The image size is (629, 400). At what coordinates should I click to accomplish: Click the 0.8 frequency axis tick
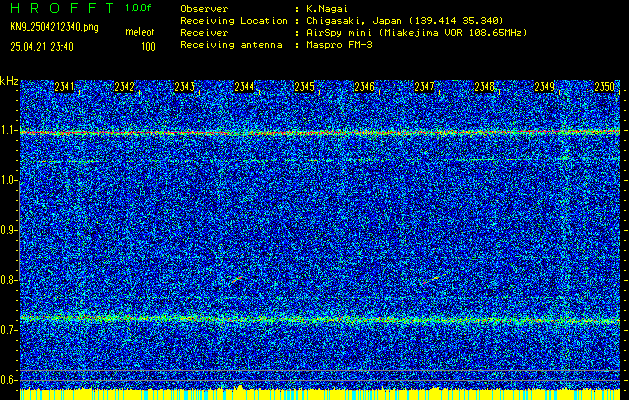pyautogui.click(x=8, y=280)
